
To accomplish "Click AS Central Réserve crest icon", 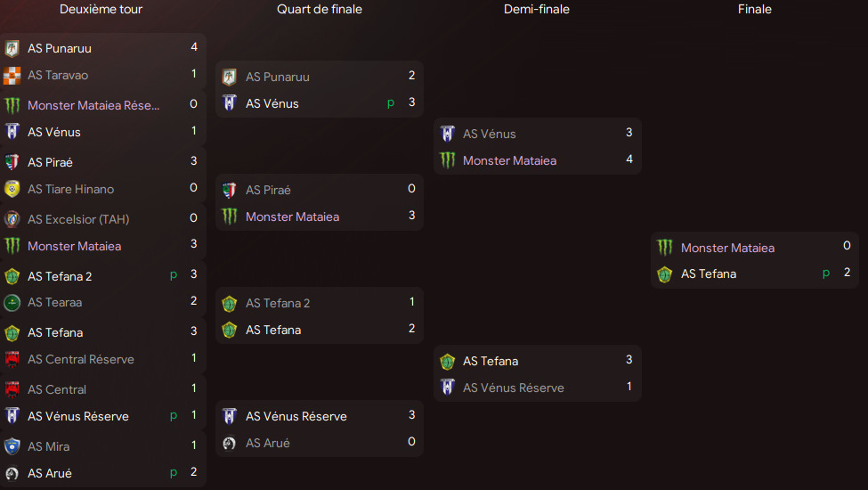I will tap(12, 360).
